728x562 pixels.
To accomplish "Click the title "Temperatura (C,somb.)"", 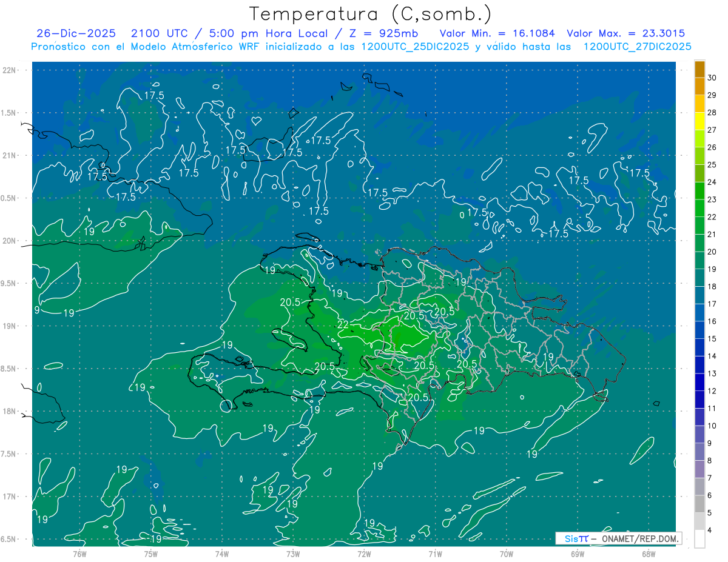I will click(371, 14).
